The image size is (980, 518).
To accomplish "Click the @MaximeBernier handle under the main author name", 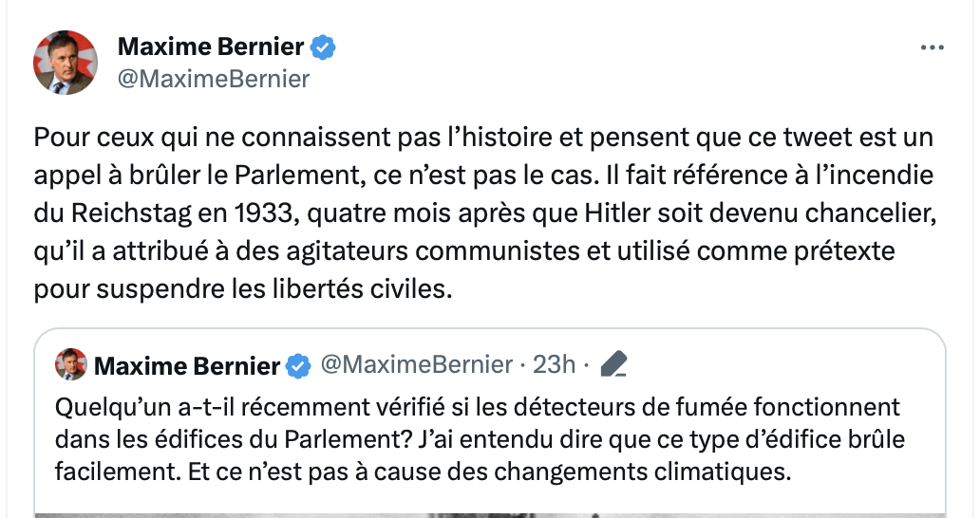I will coord(213,79).
